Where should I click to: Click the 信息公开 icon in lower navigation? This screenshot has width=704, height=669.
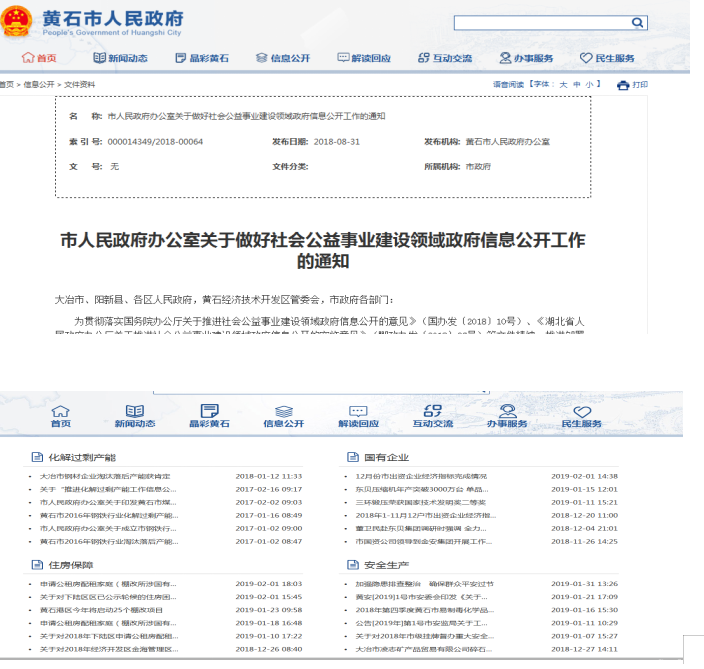283,411
